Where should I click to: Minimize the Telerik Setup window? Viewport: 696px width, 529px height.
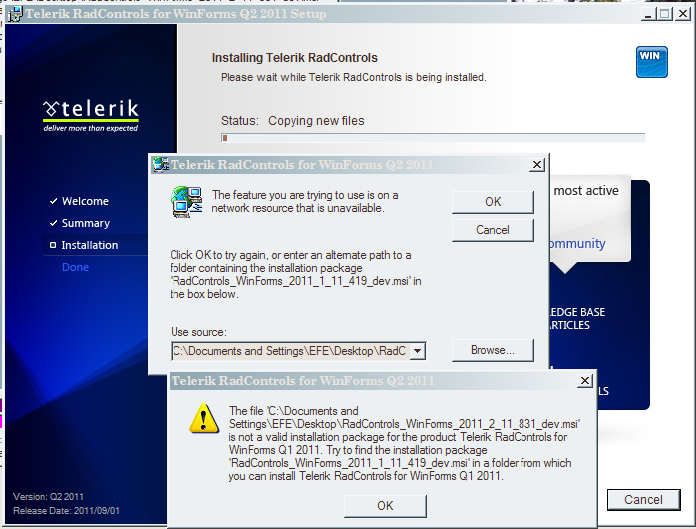pos(648,14)
